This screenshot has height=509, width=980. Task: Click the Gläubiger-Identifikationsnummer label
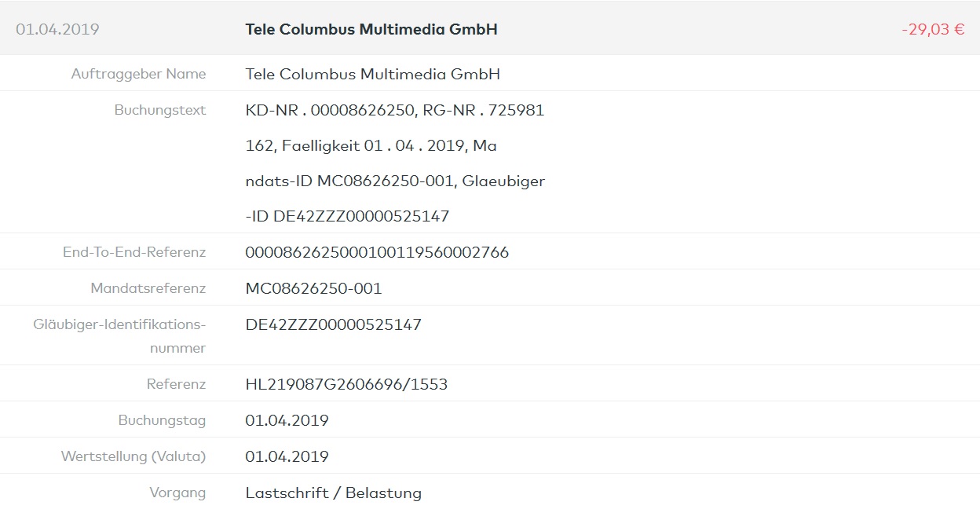pyautogui.click(x=119, y=335)
